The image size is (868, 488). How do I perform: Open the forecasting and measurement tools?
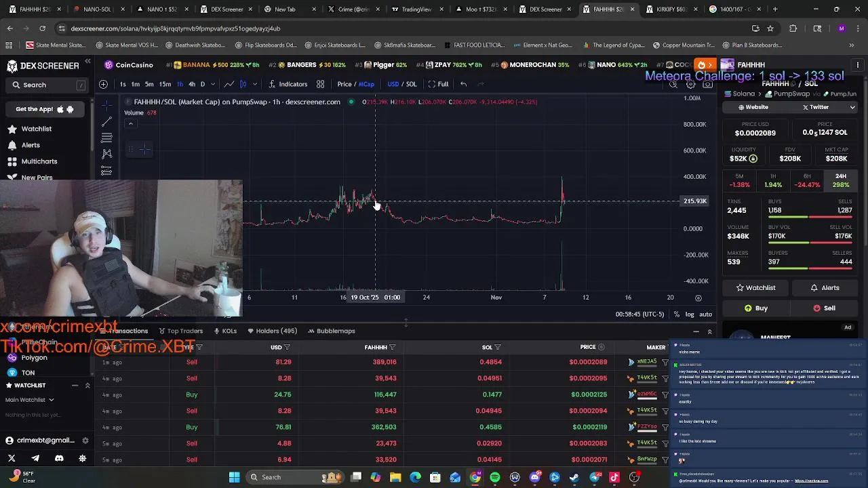[106, 171]
